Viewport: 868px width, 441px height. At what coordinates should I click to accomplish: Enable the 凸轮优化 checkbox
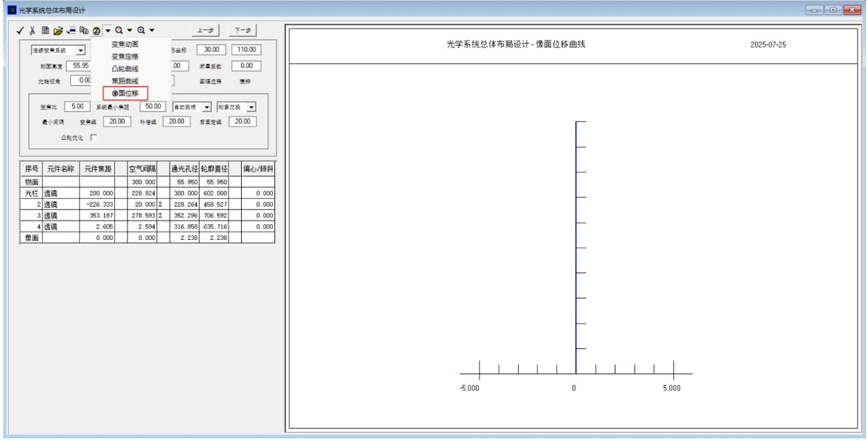pyautogui.click(x=94, y=137)
